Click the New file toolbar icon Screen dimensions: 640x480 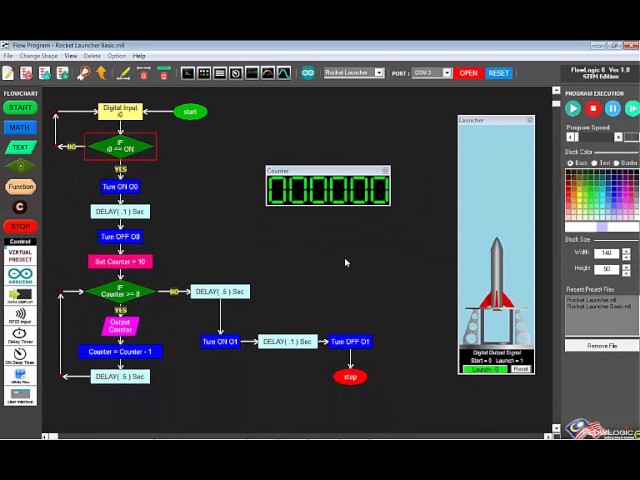(8, 73)
